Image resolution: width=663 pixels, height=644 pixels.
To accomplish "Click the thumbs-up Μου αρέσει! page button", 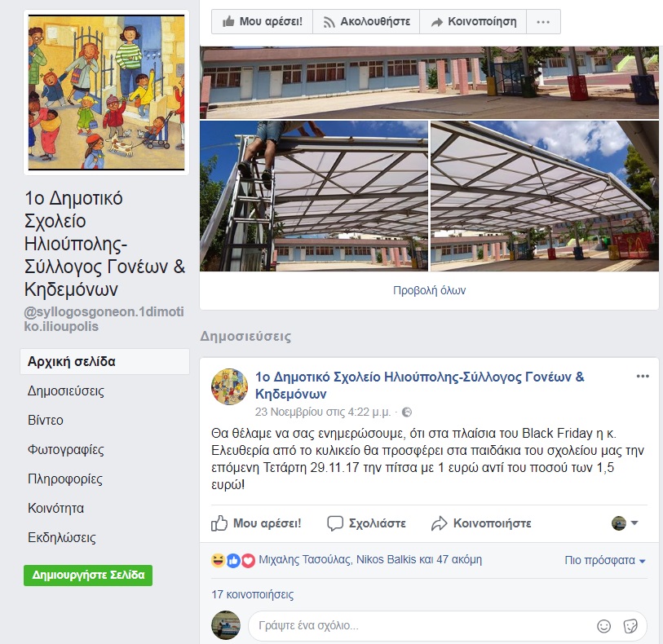I will [262, 21].
